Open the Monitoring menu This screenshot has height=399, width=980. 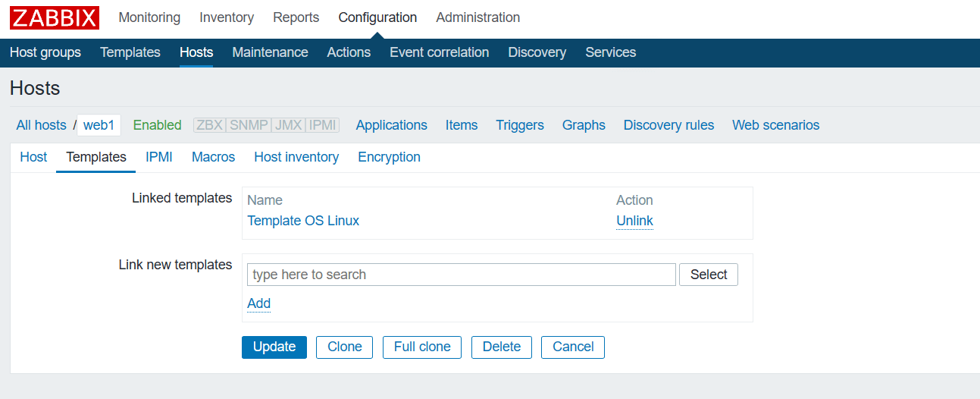pos(149,17)
